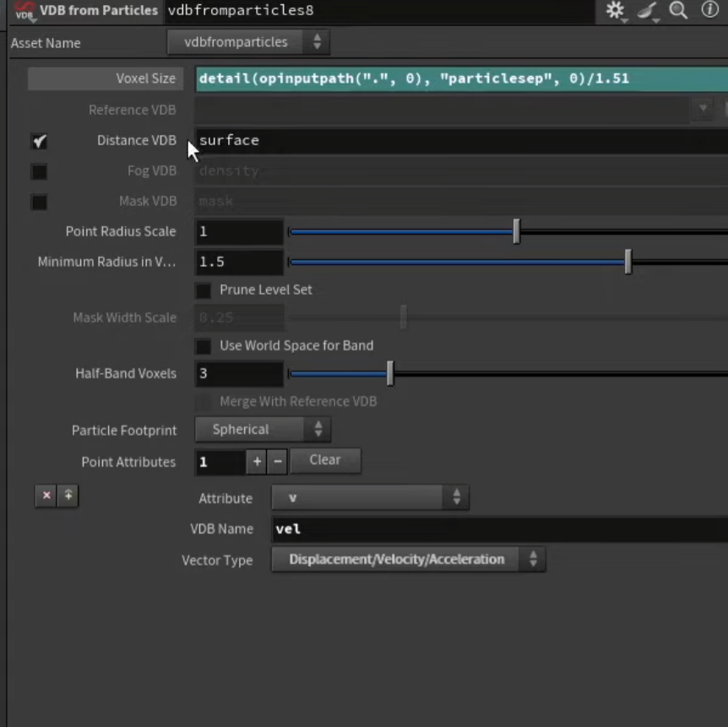Image resolution: width=728 pixels, height=727 pixels.
Task: Toggle Prune Level Set checkbox
Action: pos(204,290)
